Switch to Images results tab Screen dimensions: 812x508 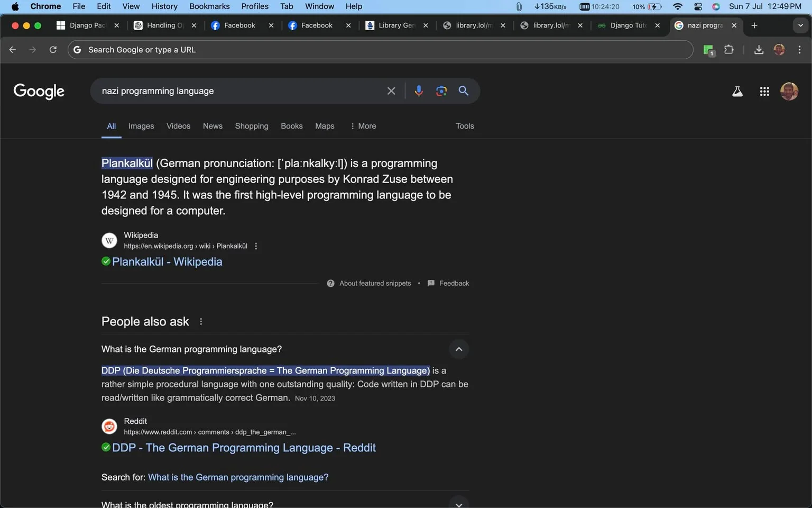pyautogui.click(x=141, y=126)
